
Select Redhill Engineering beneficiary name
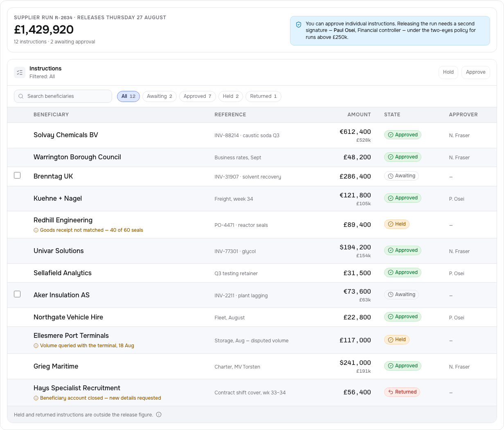(63, 220)
